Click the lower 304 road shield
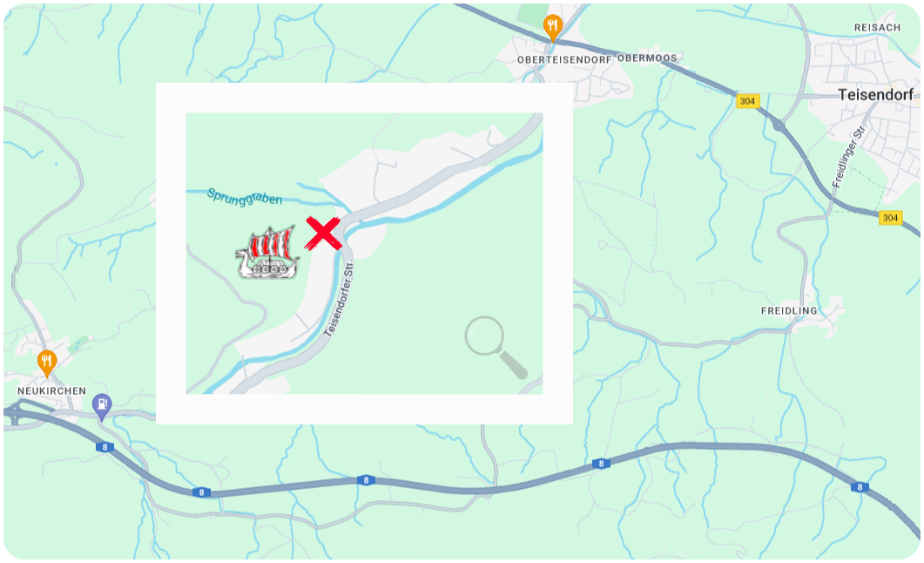Image resolution: width=924 pixels, height=563 pixels. click(x=890, y=218)
